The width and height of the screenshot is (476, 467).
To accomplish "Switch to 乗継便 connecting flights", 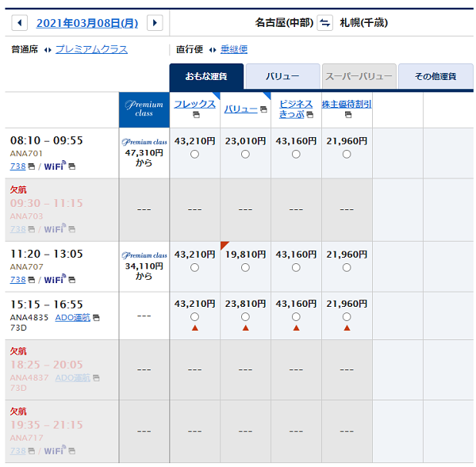I will (x=234, y=49).
